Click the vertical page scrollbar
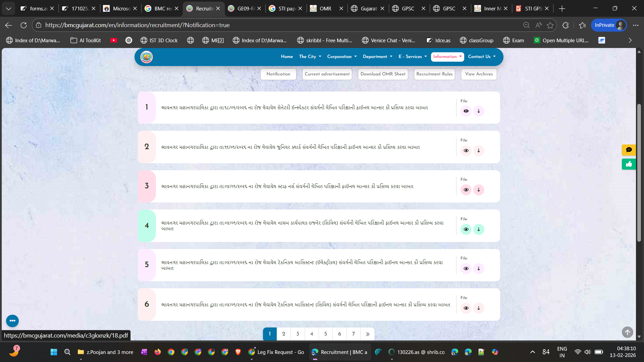 (639, 173)
